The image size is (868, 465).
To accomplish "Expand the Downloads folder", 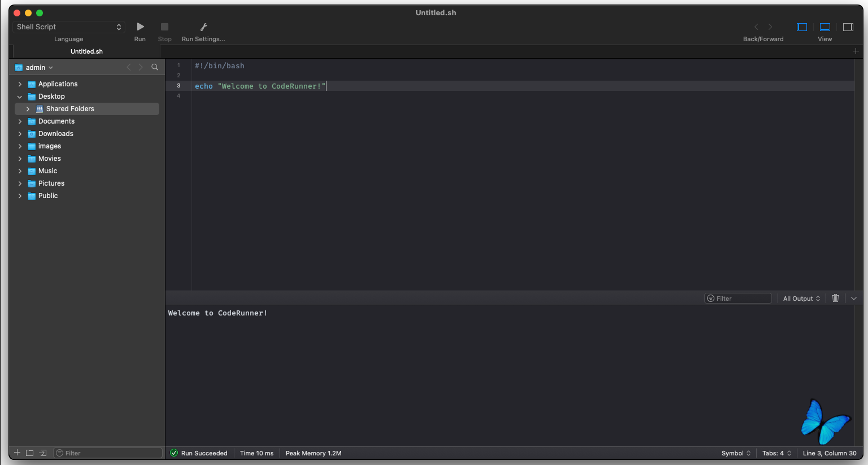I will tap(20, 134).
